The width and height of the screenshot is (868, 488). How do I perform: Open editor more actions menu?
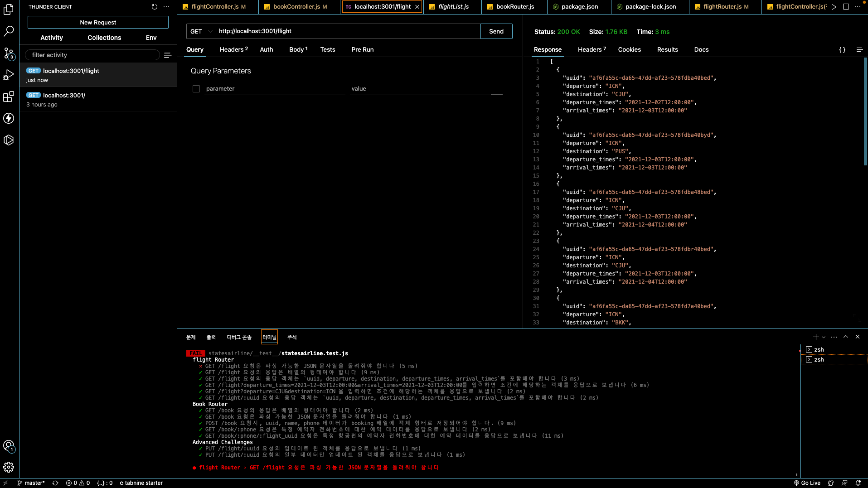tap(858, 7)
